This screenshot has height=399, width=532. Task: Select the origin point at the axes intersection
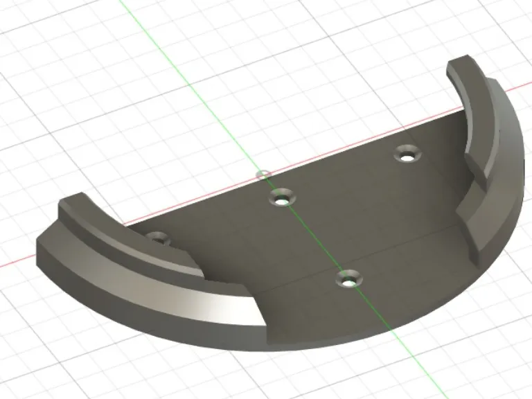pyautogui.click(x=263, y=175)
